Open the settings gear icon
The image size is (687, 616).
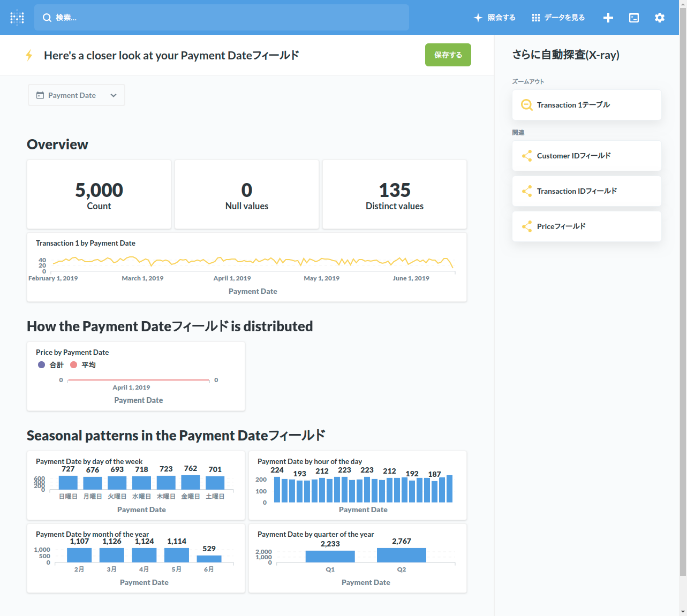tap(660, 18)
